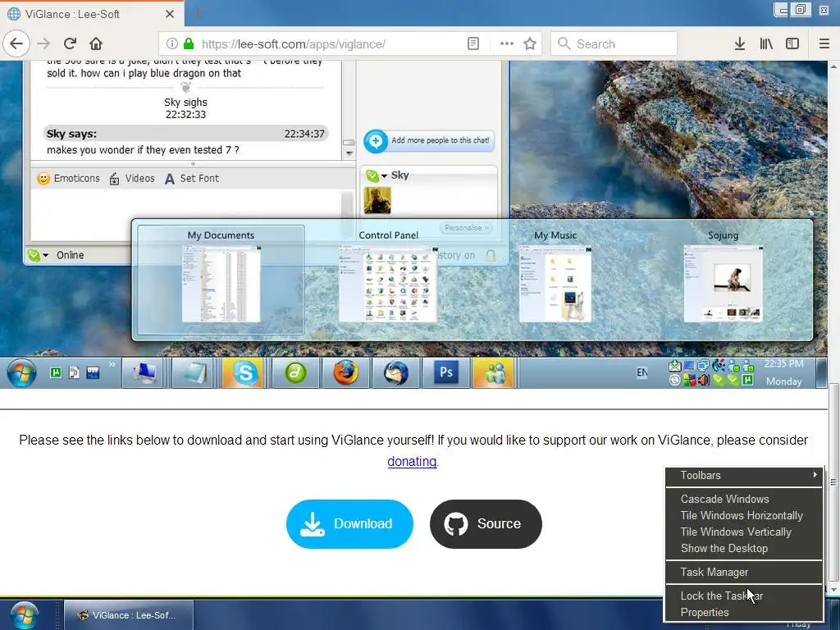Click the Personalise button
This screenshot has height=630, width=840.
[x=466, y=228]
